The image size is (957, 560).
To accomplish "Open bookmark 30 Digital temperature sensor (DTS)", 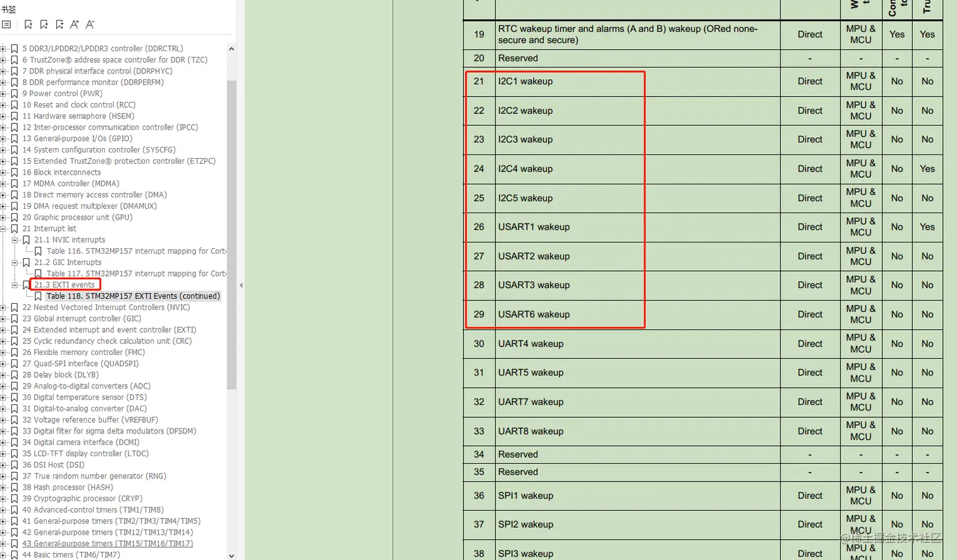I will (84, 397).
